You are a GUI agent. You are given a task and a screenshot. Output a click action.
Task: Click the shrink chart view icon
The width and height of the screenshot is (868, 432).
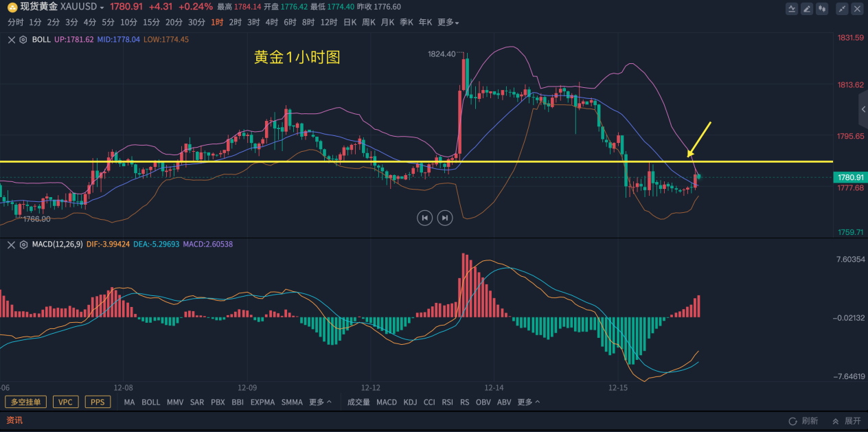(842, 9)
